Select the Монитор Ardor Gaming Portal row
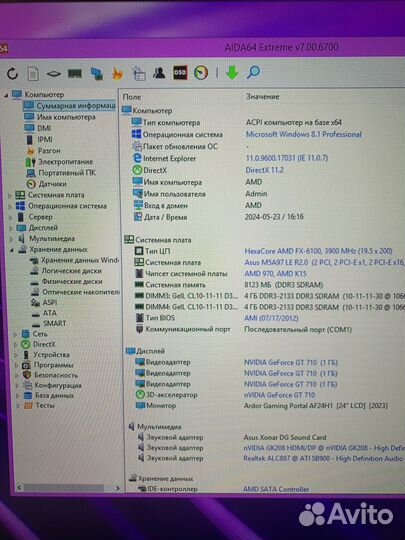 (x=262, y=405)
